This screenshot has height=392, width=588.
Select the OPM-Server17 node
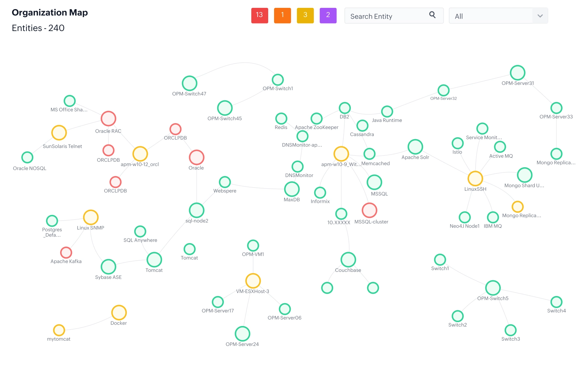[218, 302]
